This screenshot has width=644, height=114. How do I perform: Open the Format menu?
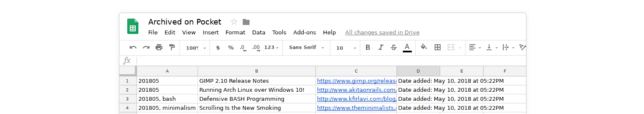pos(235,32)
